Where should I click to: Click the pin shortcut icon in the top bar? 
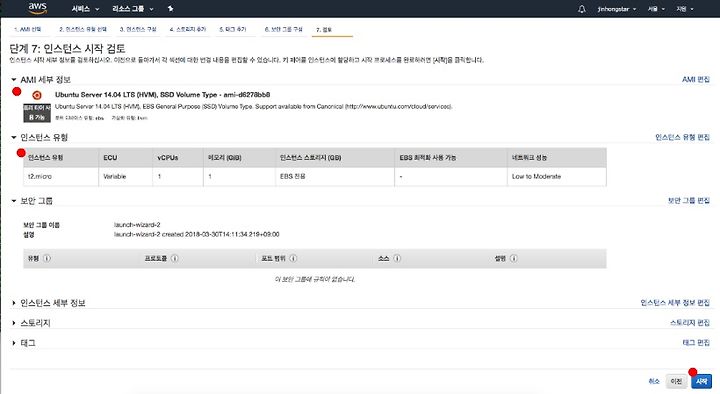[170, 9]
